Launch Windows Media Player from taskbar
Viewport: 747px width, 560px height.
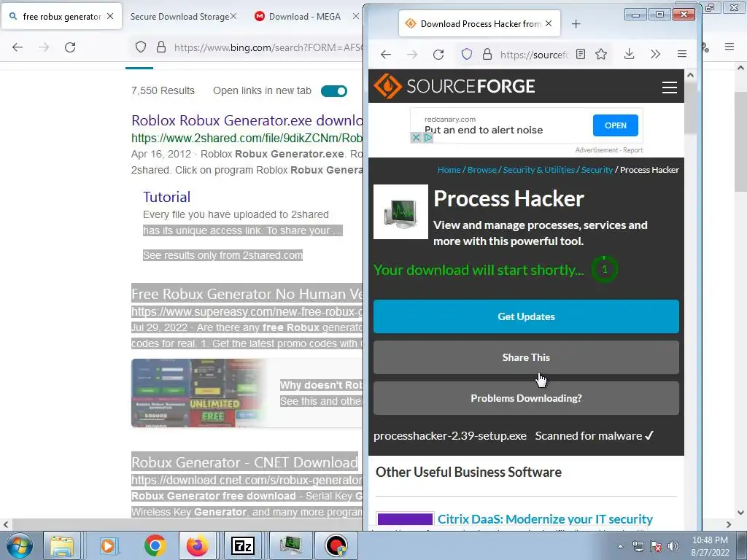click(108, 545)
